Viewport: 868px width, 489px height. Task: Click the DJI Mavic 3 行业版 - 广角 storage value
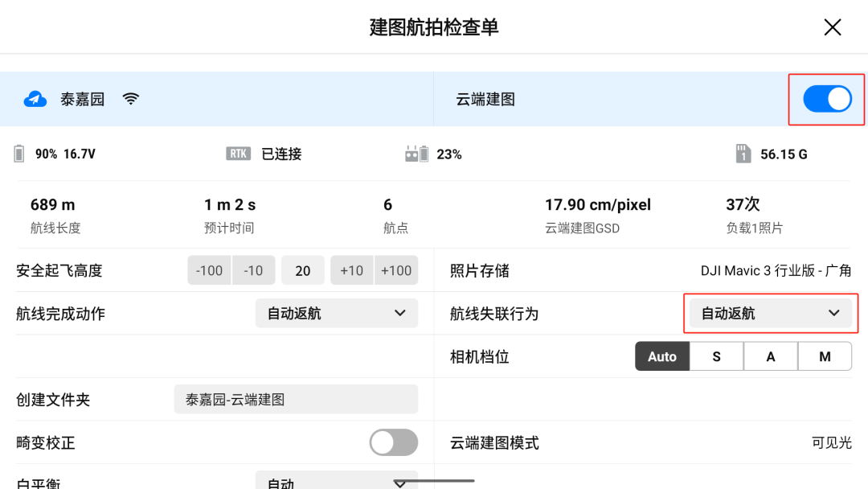pyautogui.click(x=776, y=270)
